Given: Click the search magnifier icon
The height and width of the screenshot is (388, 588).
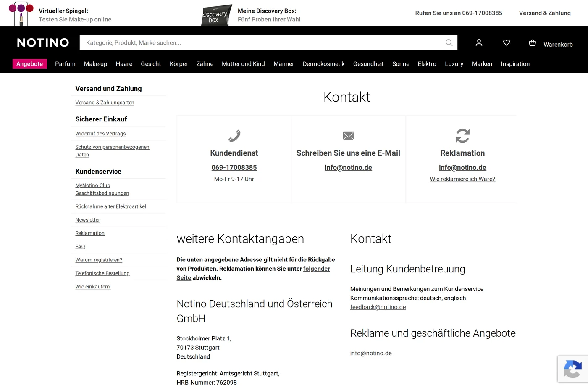Looking at the screenshot, I should point(449,42).
